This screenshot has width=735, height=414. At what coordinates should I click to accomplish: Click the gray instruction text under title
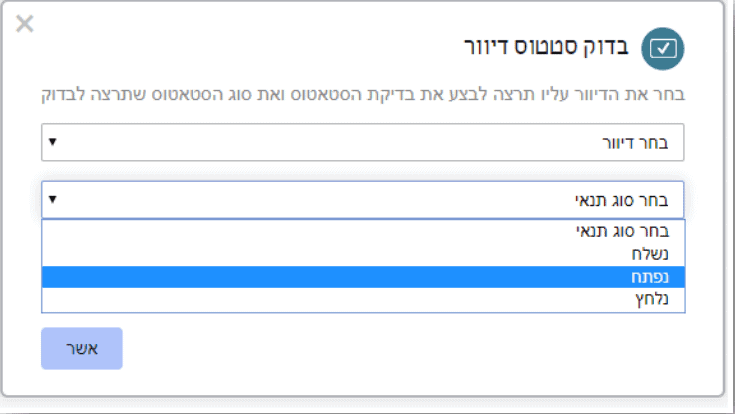pyautogui.click(x=363, y=94)
